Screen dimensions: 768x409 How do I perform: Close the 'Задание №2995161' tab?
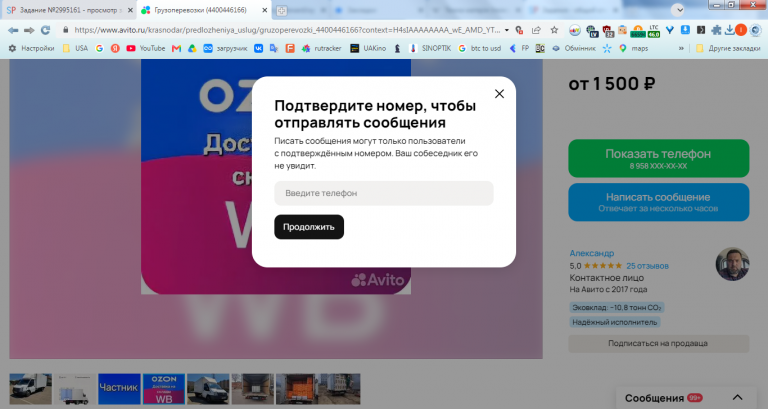coord(130,10)
